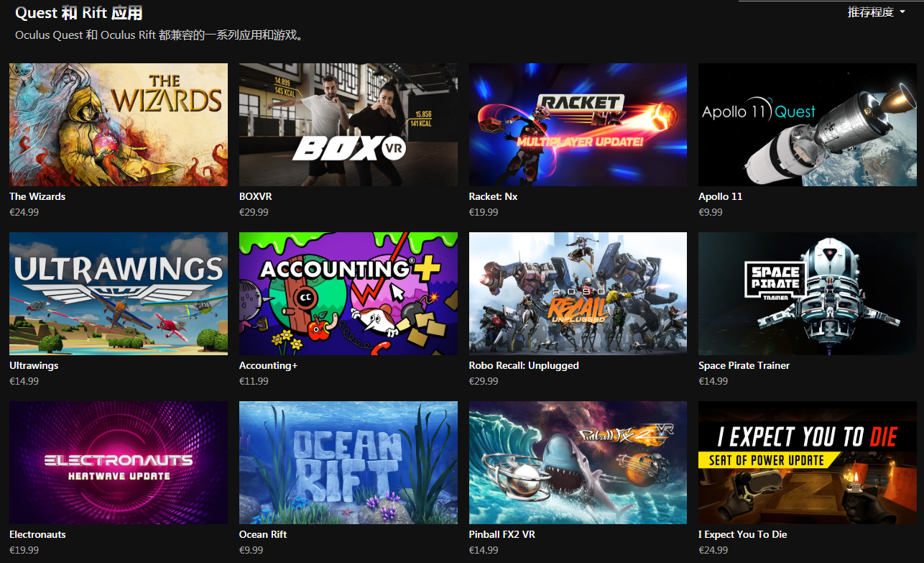
Task: Click the Oculus Quest compatibility description text
Action: click(159, 35)
